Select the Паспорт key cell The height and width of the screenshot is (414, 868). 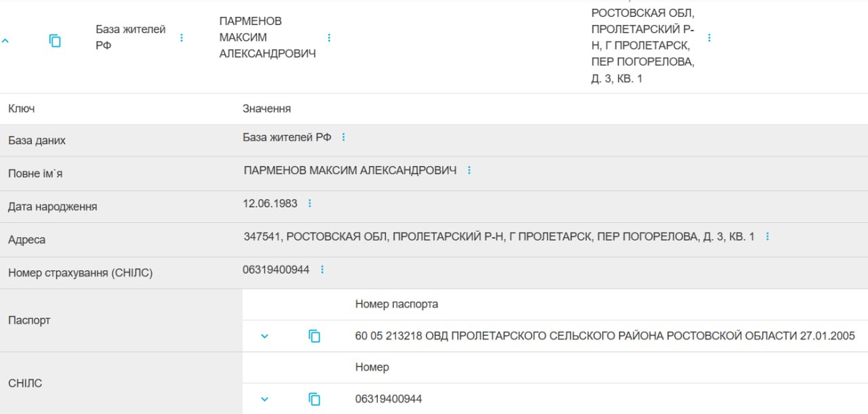pyautogui.click(x=29, y=320)
